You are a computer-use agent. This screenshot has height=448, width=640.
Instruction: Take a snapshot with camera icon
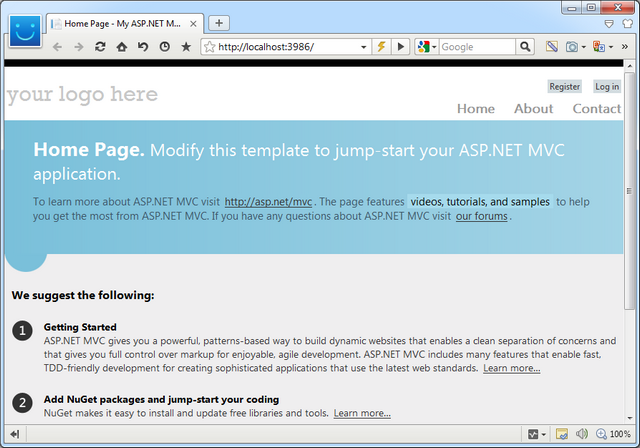[x=572, y=47]
